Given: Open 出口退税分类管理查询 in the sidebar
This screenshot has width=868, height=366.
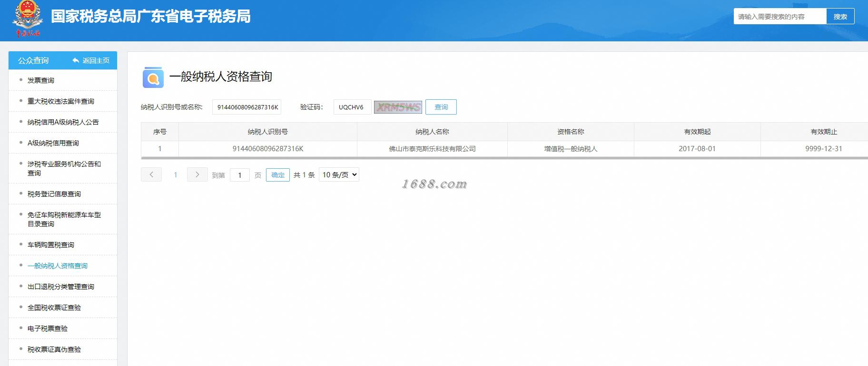Looking at the screenshot, I should [61, 287].
